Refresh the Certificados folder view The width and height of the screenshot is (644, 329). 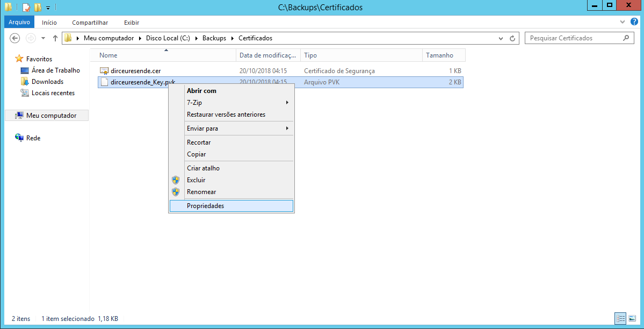click(512, 38)
